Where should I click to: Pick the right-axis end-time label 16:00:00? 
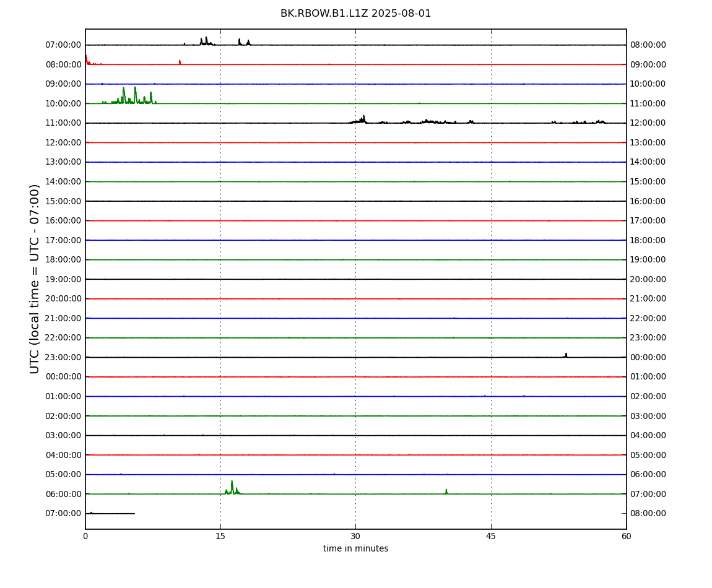tap(648, 201)
